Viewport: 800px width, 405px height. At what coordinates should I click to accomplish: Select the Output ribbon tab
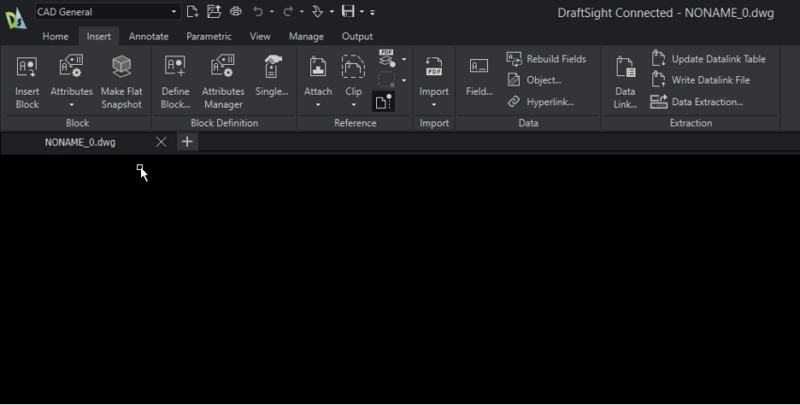[357, 36]
